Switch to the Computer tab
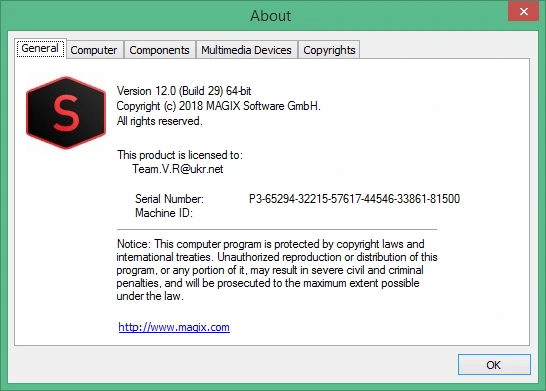Viewport: 546px width, 391px height. pos(94,50)
